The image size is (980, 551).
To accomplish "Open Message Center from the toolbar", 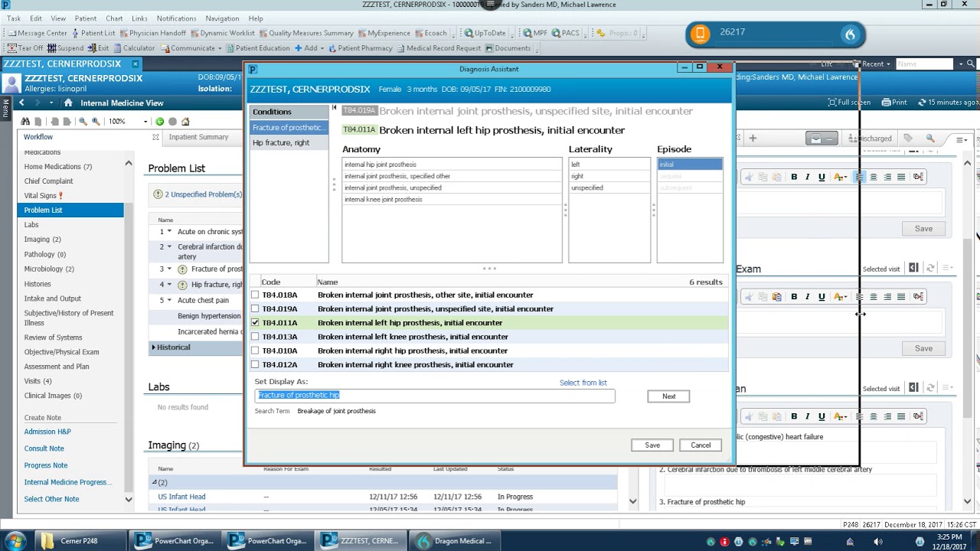I will [x=38, y=33].
